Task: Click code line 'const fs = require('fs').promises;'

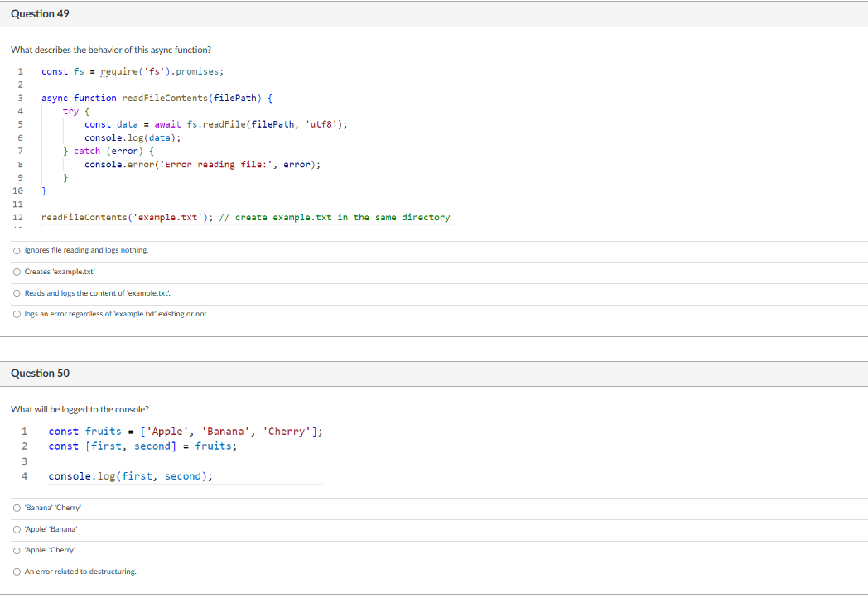Action: [x=133, y=71]
